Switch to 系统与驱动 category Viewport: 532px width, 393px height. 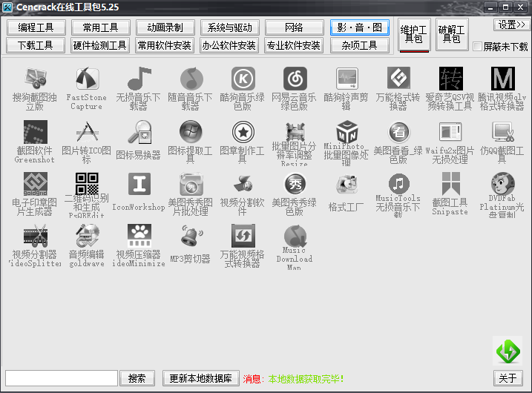230,27
